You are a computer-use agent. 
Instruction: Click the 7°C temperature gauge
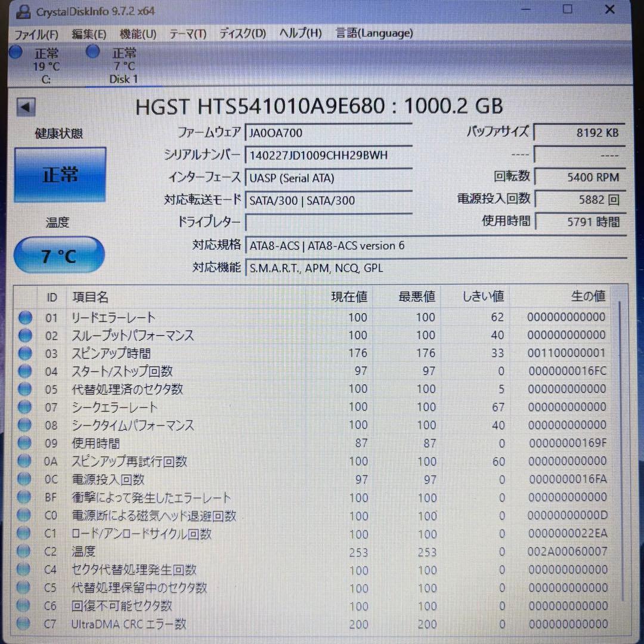click(x=58, y=255)
